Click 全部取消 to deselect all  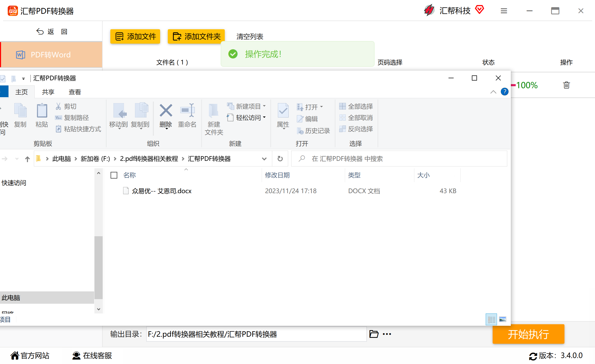click(x=356, y=118)
